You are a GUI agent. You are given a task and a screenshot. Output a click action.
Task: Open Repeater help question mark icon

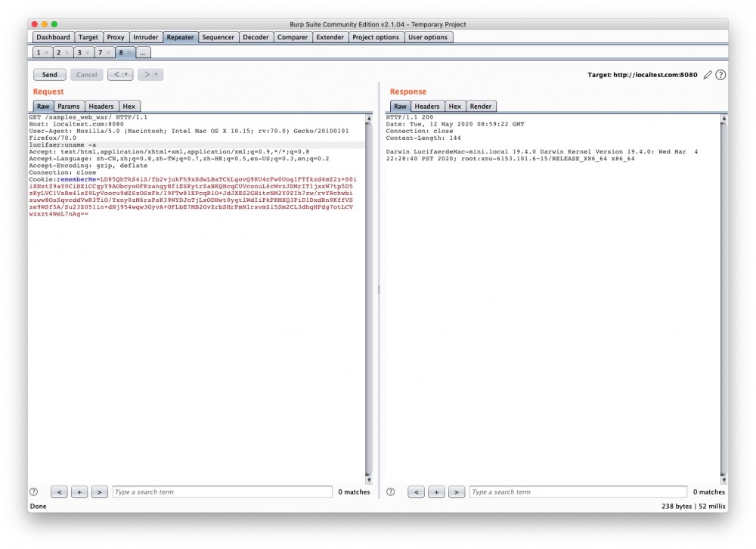[720, 75]
